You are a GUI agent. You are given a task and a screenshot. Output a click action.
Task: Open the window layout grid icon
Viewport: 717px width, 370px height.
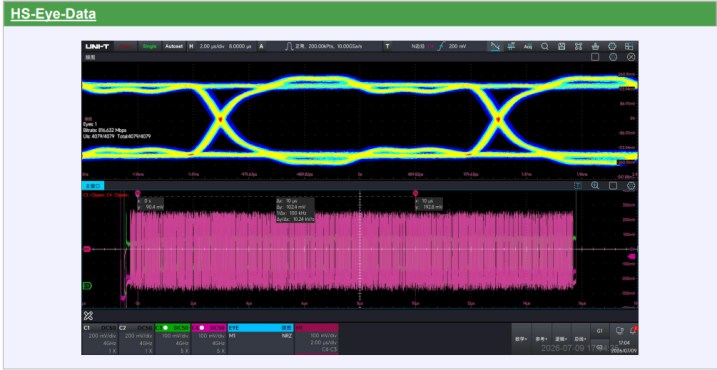point(629,46)
